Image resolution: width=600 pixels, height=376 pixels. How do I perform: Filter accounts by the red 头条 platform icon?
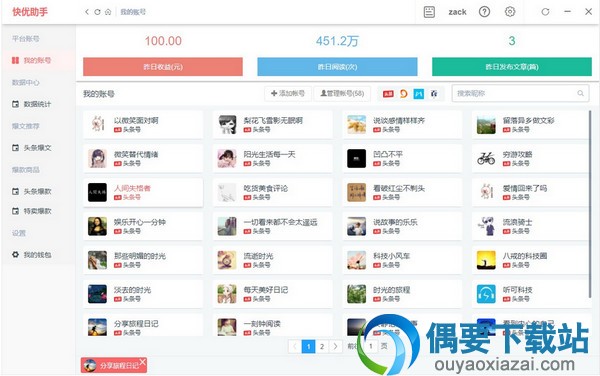point(388,94)
